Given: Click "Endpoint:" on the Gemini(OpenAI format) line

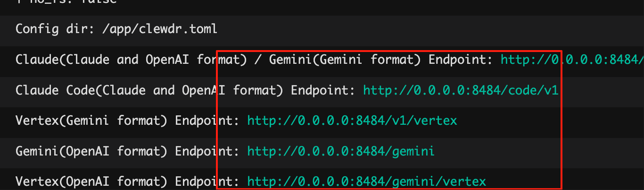Looking at the screenshot, I should point(207,151).
